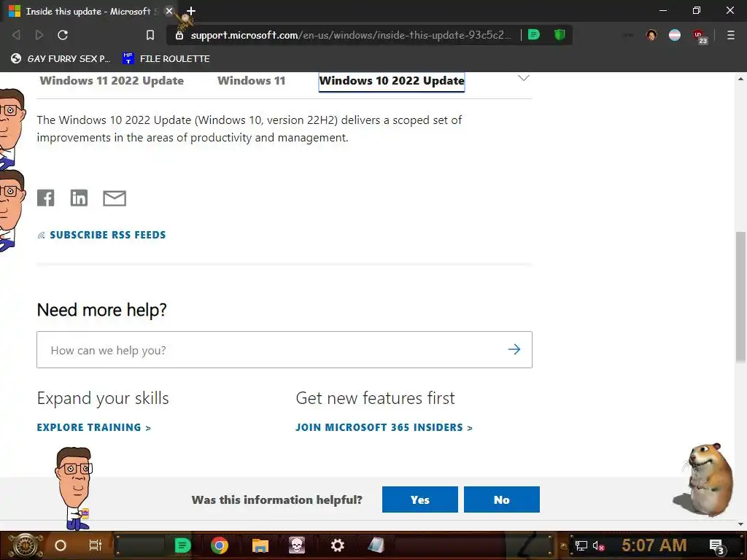Open the notebook app on the taskbar
The image size is (747, 560).
[376, 545]
